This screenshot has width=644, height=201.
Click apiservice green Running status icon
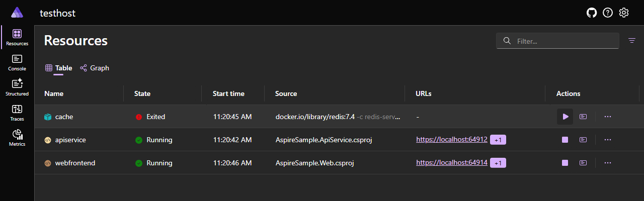pos(139,140)
